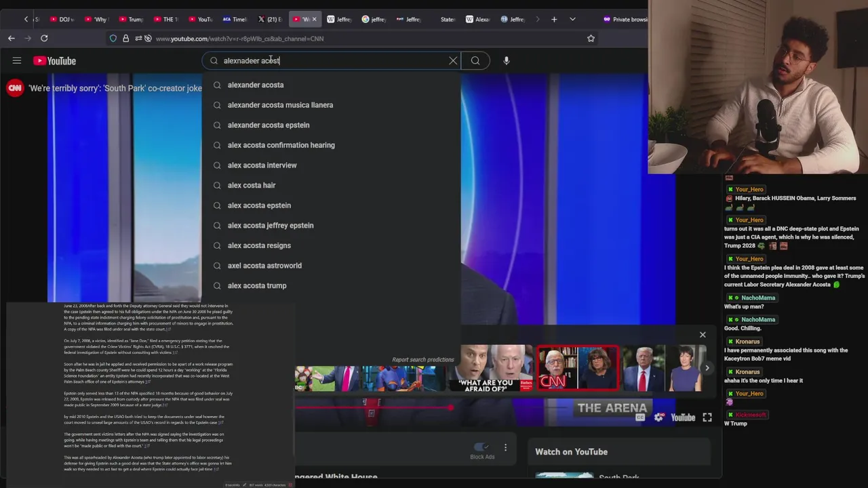Go to the YouTube home logo
The image size is (868, 488).
(55, 61)
